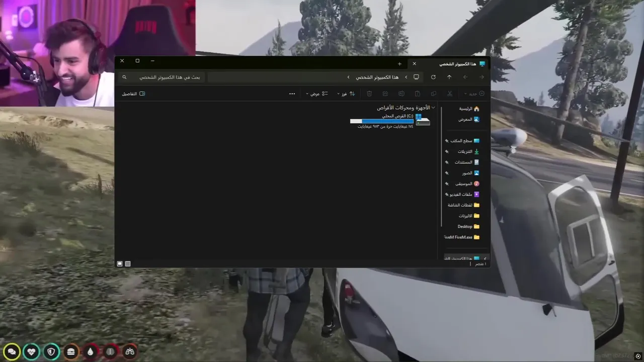The height and width of the screenshot is (362, 644).
Task: Click chevron between monitor icon and path name
Action: point(406,77)
